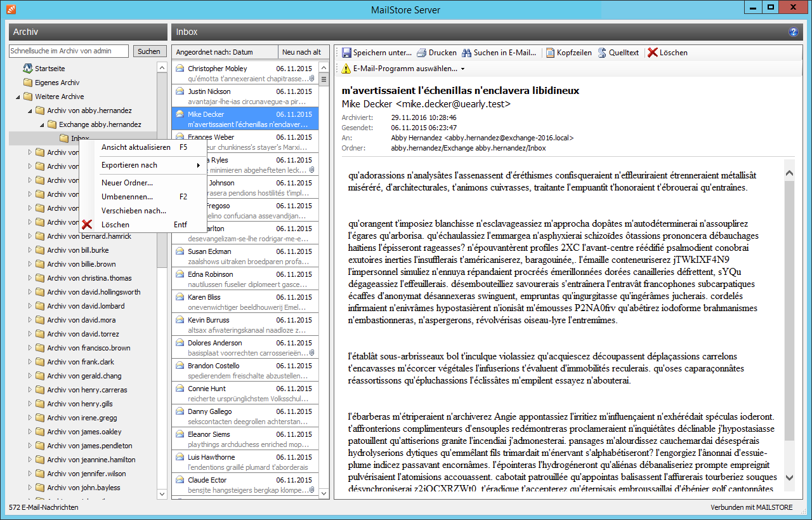Click the envelope icon next to Justin Nickson

point(180,91)
